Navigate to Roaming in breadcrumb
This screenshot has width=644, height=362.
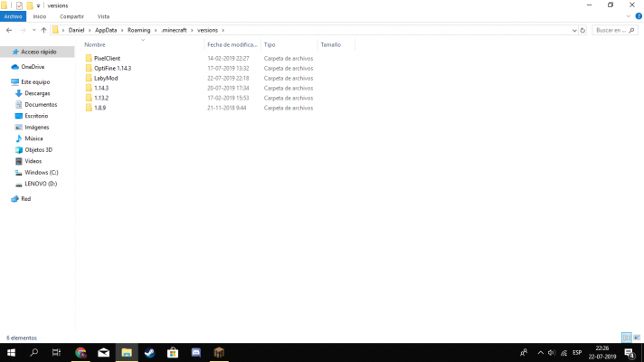[x=138, y=30]
